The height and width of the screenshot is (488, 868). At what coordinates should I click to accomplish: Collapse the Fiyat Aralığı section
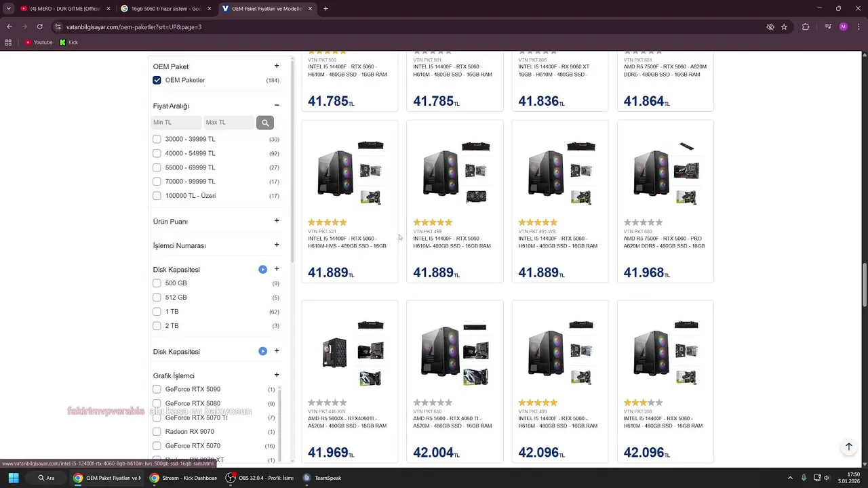click(277, 105)
